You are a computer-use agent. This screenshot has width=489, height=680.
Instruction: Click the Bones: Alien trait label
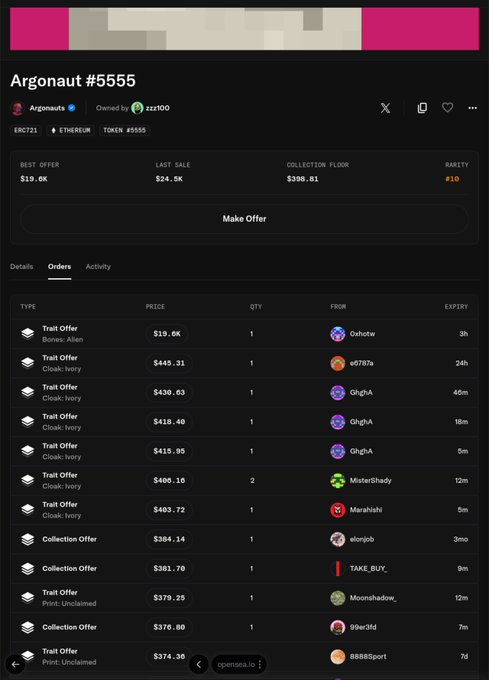(63, 340)
